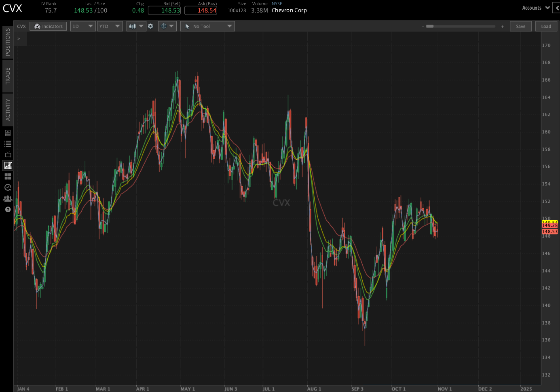
Task: Open the people group sidebar icon
Action: click(8, 198)
